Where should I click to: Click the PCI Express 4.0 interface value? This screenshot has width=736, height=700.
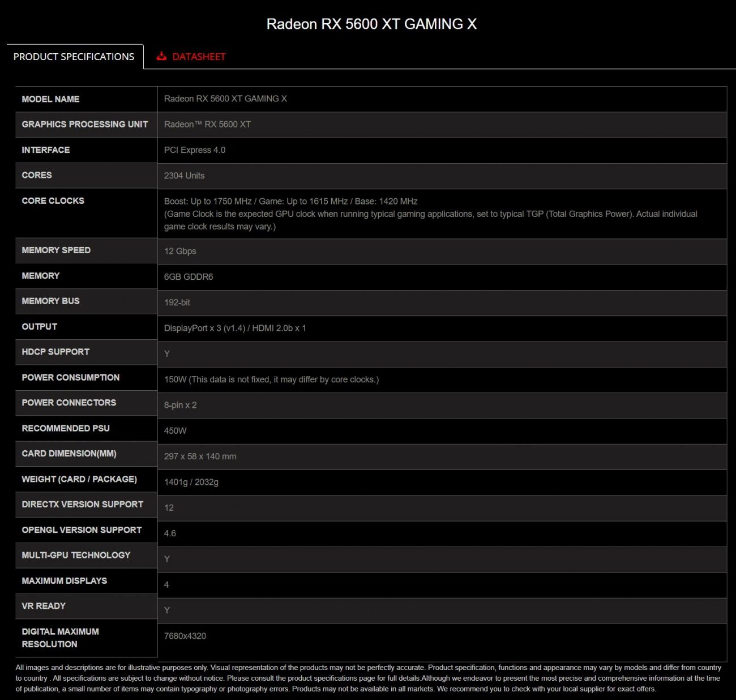click(x=195, y=150)
